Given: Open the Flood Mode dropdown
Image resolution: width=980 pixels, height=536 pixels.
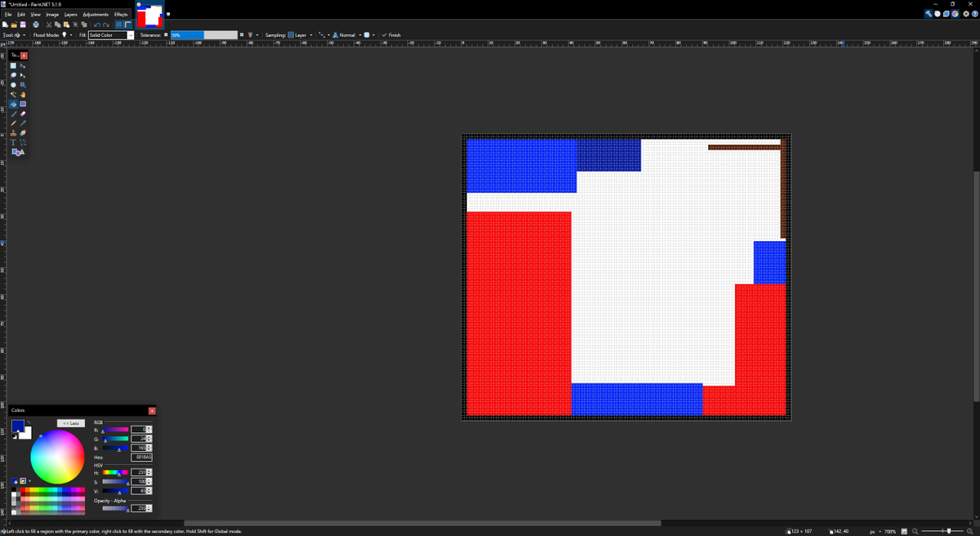Looking at the screenshot, I should pyautogui.click(x=71, y=34).
